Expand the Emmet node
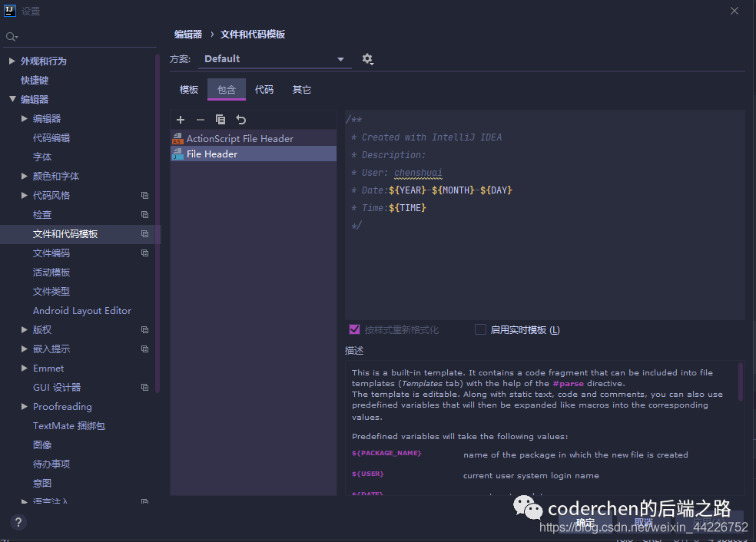 (x=24, y=368)
